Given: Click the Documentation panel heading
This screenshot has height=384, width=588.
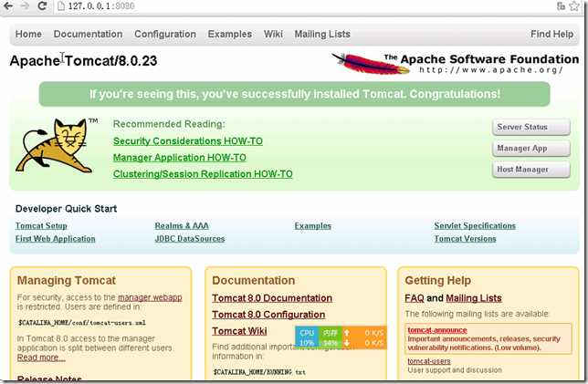Looking at the screenshot, I should [254, 281].
